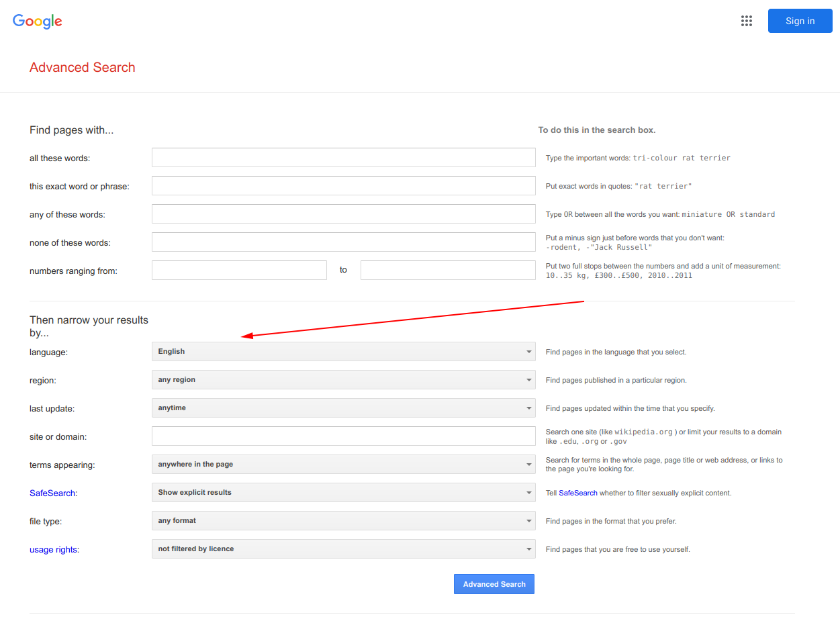Click into the none of these words field
The width and height of the screenshot is (840, 621).
pyautogui.click(x=344, y=242)
